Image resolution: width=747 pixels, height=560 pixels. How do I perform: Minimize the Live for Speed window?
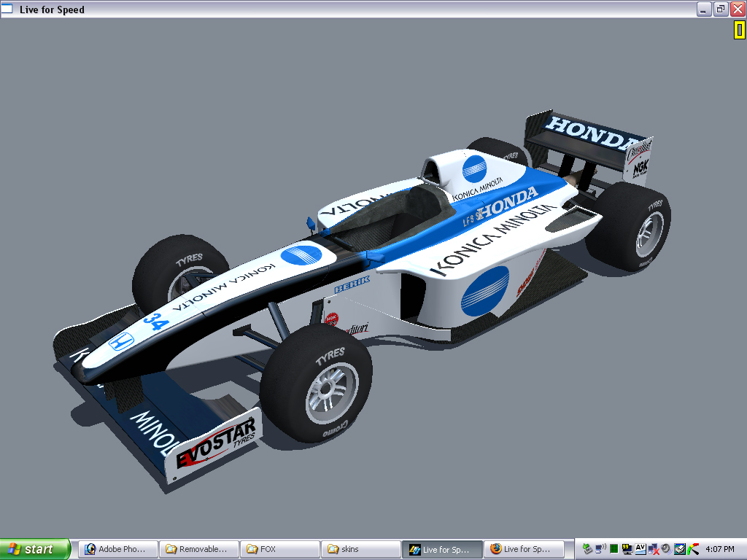pyautogui.click(x=704, y=9)
